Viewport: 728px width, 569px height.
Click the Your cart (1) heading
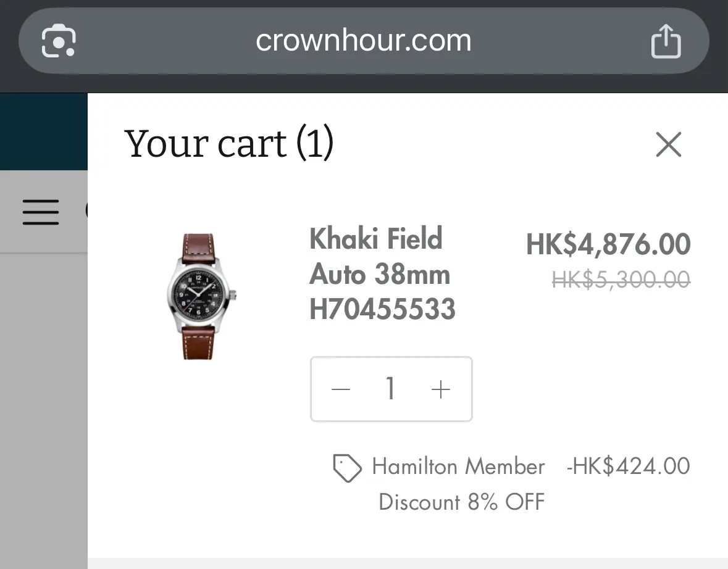tap(229, 143)
